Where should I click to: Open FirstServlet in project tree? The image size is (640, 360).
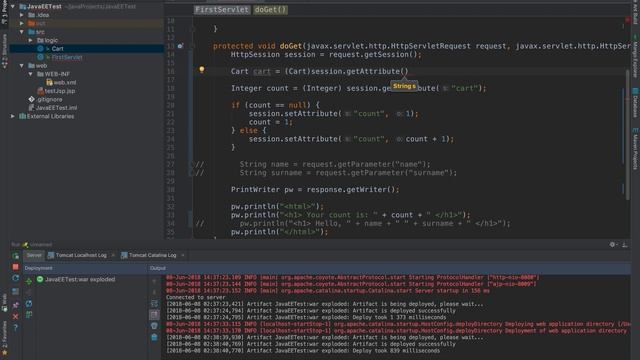pos(67,57)
